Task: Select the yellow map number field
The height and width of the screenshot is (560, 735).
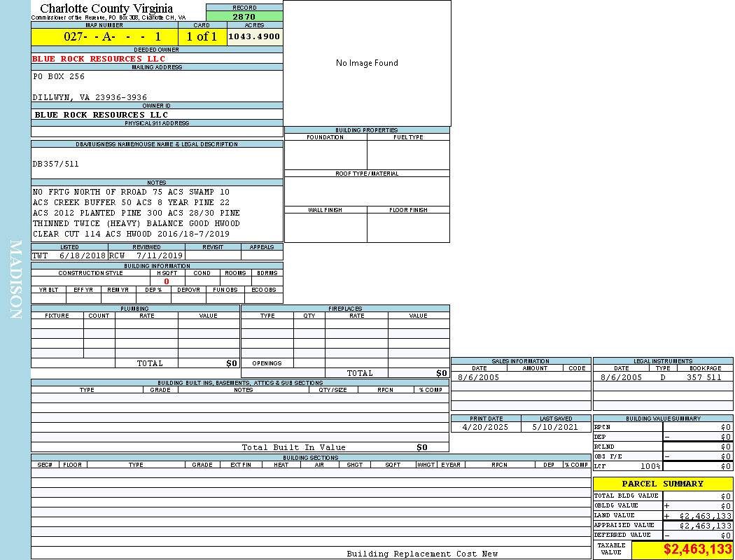Action: 104,36
